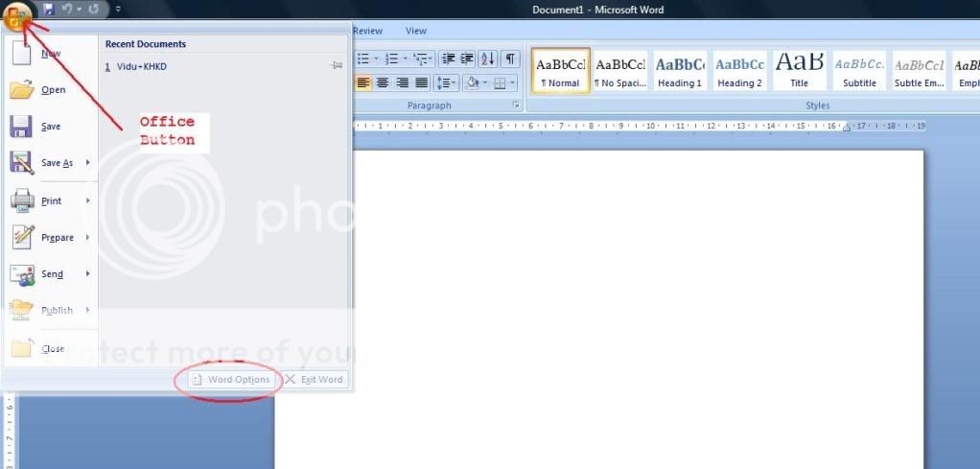Click the round Office Button logo
This screenshot has height=469, width=980.
(17, 17)
